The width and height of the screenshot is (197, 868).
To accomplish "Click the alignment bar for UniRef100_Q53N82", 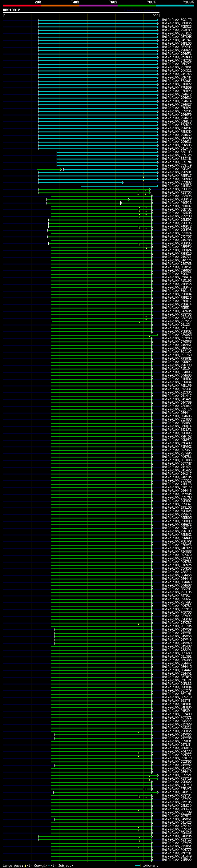I will [x=81, y=183].
